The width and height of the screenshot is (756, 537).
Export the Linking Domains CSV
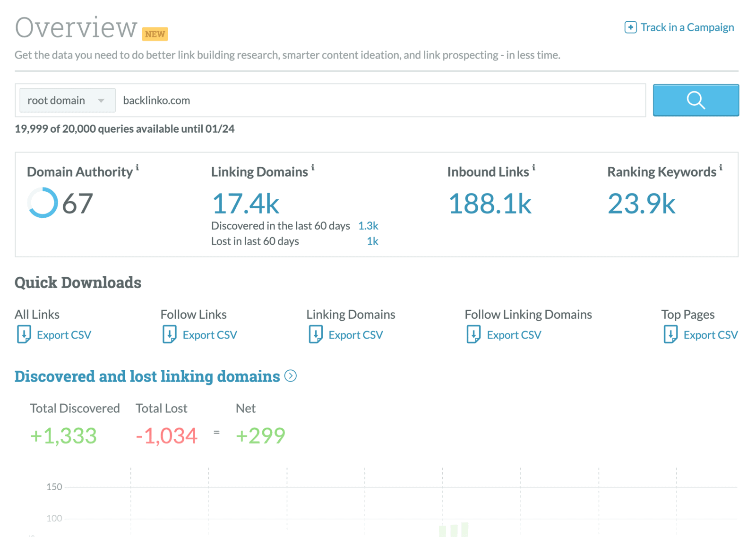click(x=356, y=334)
